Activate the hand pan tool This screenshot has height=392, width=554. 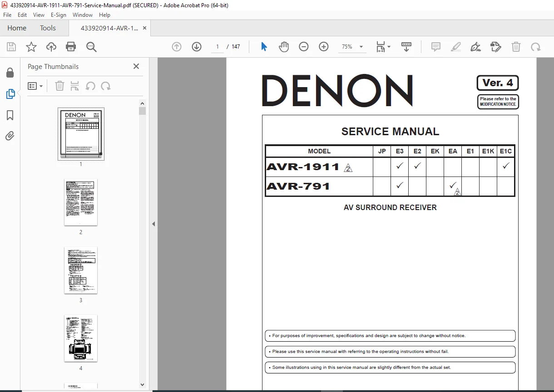[x=284, y=47]
